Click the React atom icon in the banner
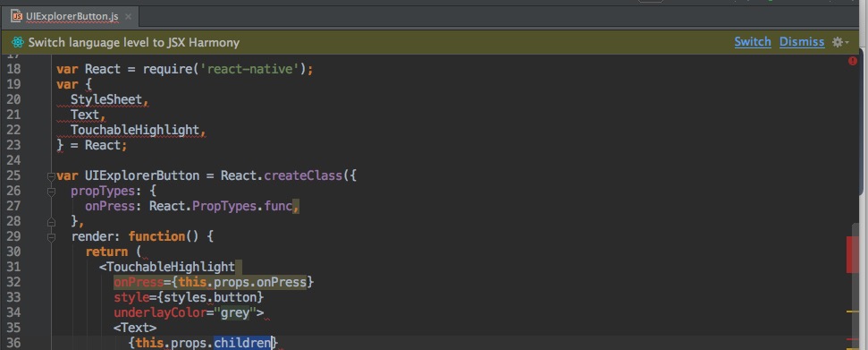Screen dimensions: 868x350 18,42
